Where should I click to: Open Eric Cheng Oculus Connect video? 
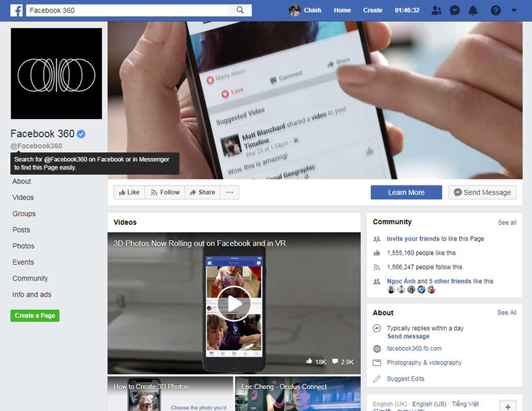(298, 394)
